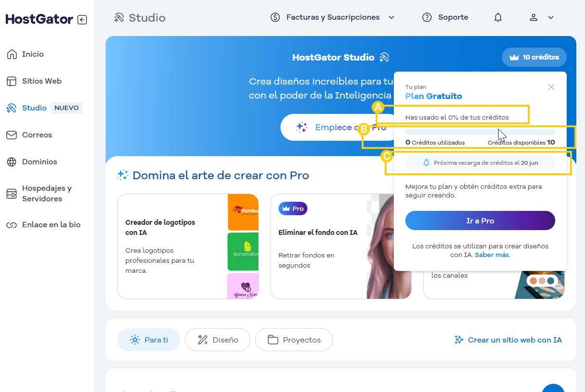Screen dimensions: 585x392
Task: Click the 0 Créditos utilizados label
Action: coord(435,143)
